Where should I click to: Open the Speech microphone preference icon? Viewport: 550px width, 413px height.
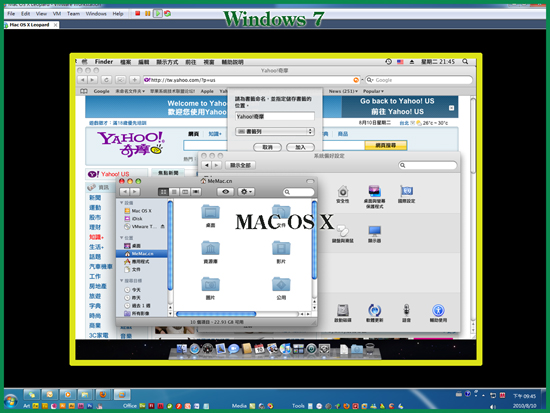(x=406, y=313)
